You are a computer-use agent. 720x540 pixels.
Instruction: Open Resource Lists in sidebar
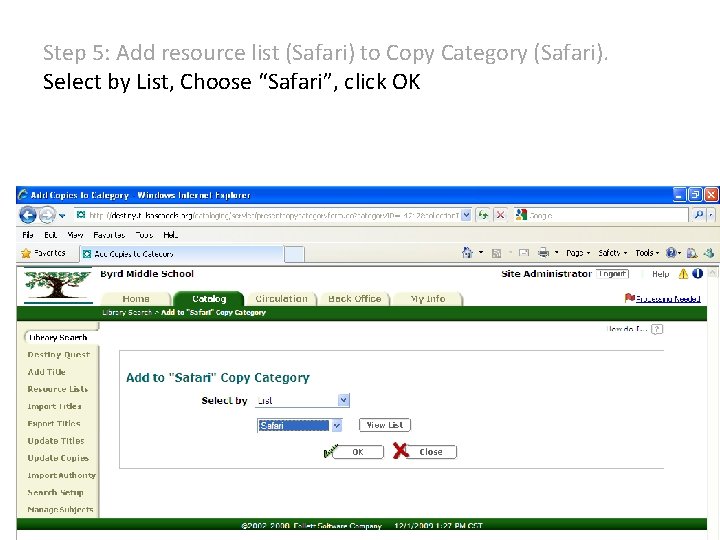(x=57, y=389)
